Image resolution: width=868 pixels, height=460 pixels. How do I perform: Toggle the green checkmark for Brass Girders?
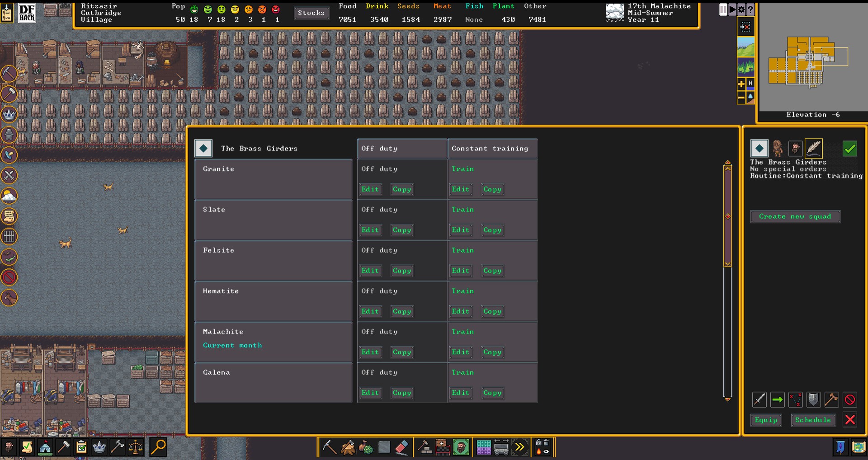(x=849, y=148)
